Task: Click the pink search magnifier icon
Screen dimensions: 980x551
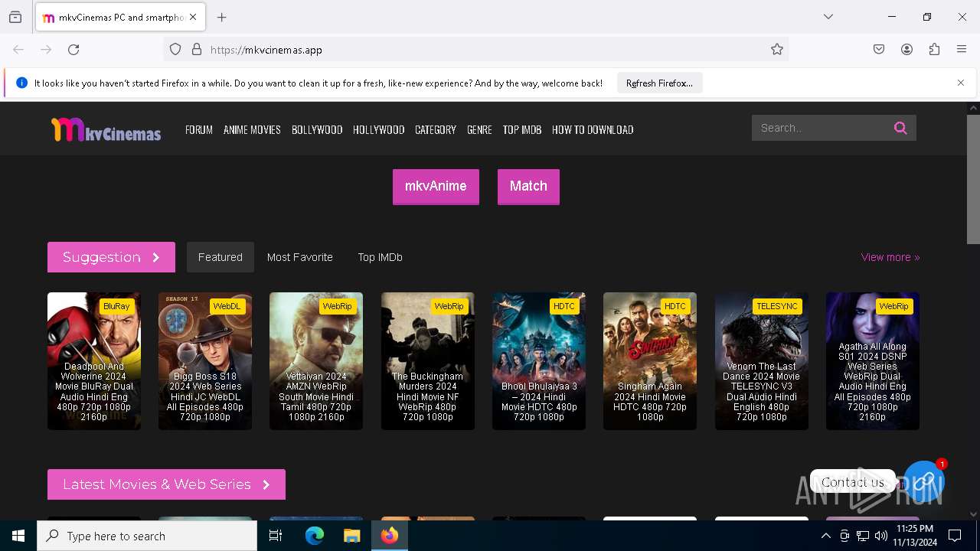Action: pyautogui.click(x=900, y=128)
